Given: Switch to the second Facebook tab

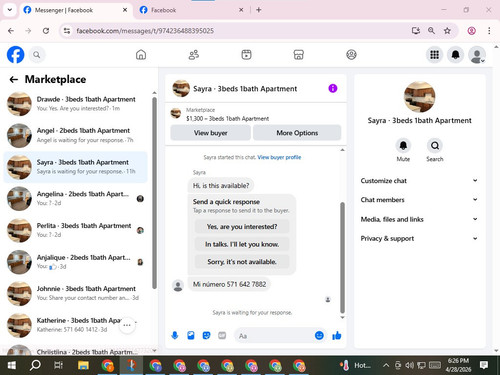Looking at the screenshot, I should [191, 10].
